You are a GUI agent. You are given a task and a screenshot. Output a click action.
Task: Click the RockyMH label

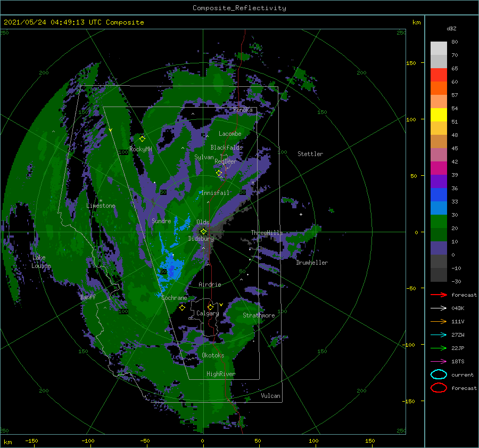pyautogui.click(x=141, y=149)
